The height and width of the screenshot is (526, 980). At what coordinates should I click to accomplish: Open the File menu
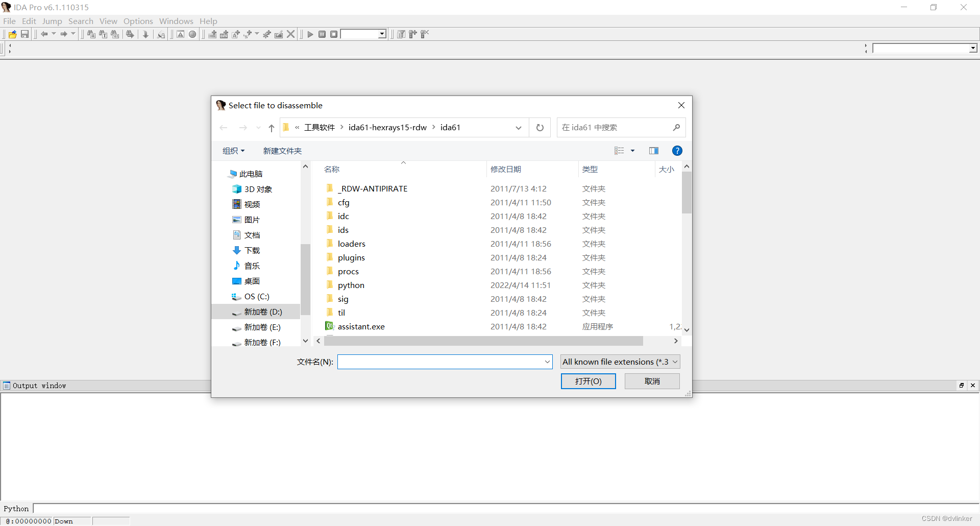[9, 21]
